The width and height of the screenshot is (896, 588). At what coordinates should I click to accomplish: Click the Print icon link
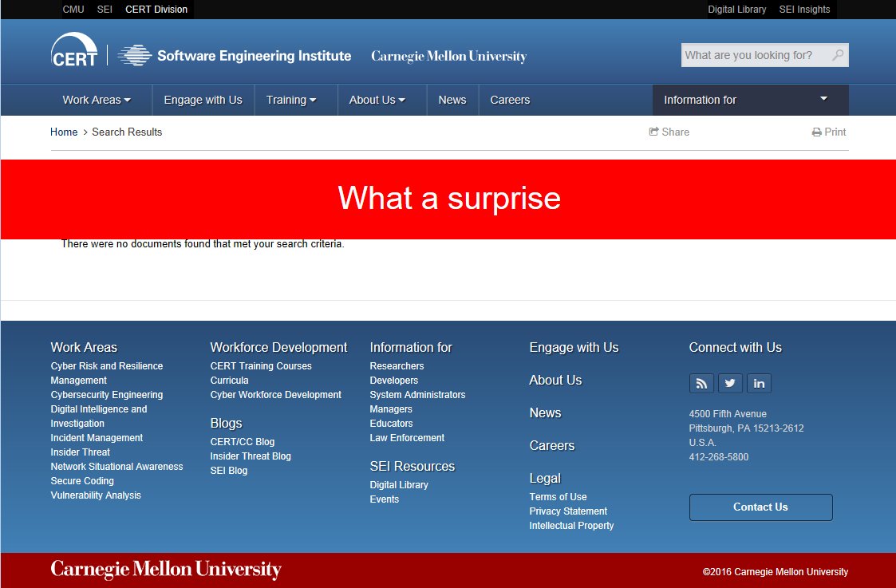click(828, 132)
